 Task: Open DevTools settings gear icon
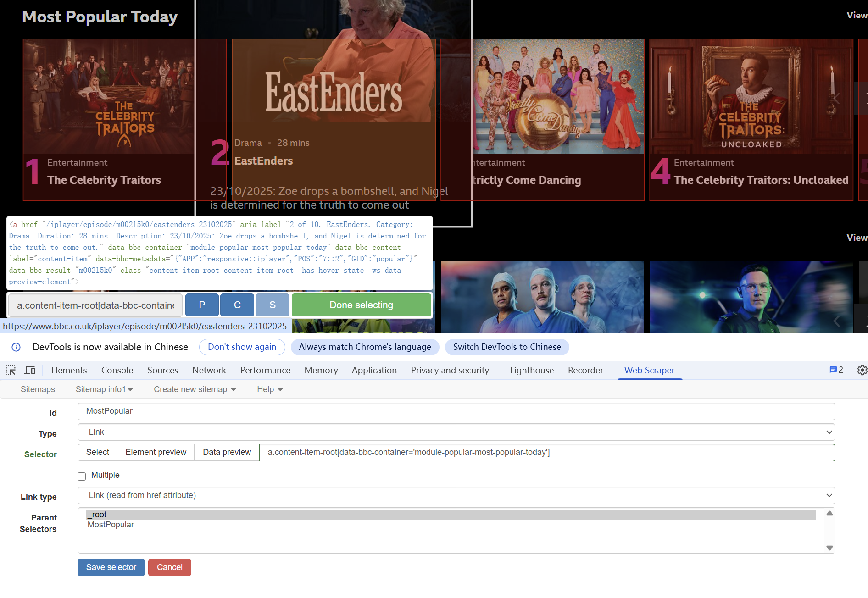[x=862, y=370]
